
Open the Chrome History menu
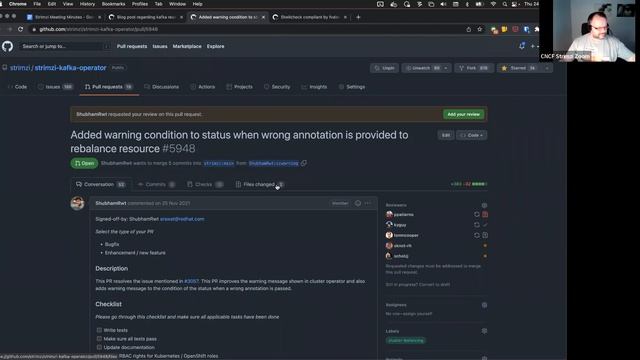87,4
